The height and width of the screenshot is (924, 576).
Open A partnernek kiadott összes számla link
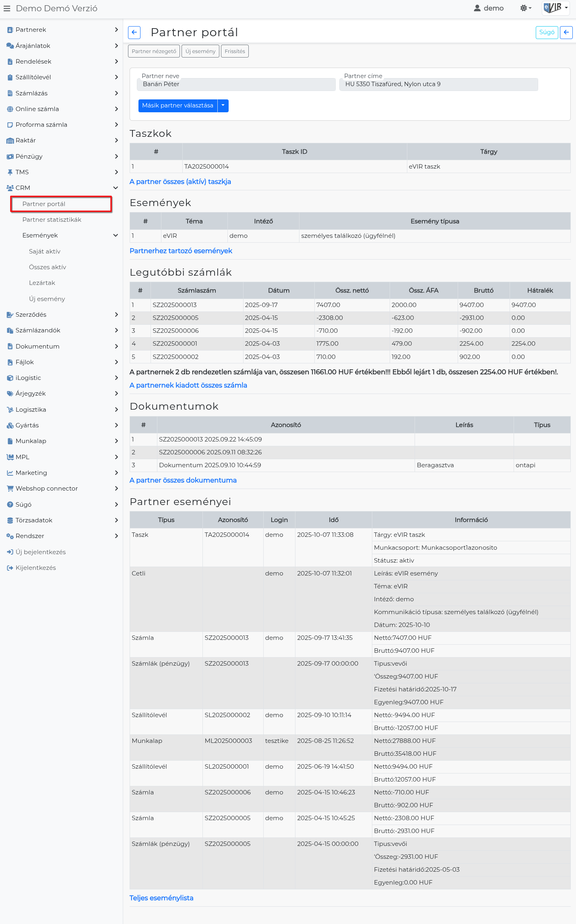point(188,386)
